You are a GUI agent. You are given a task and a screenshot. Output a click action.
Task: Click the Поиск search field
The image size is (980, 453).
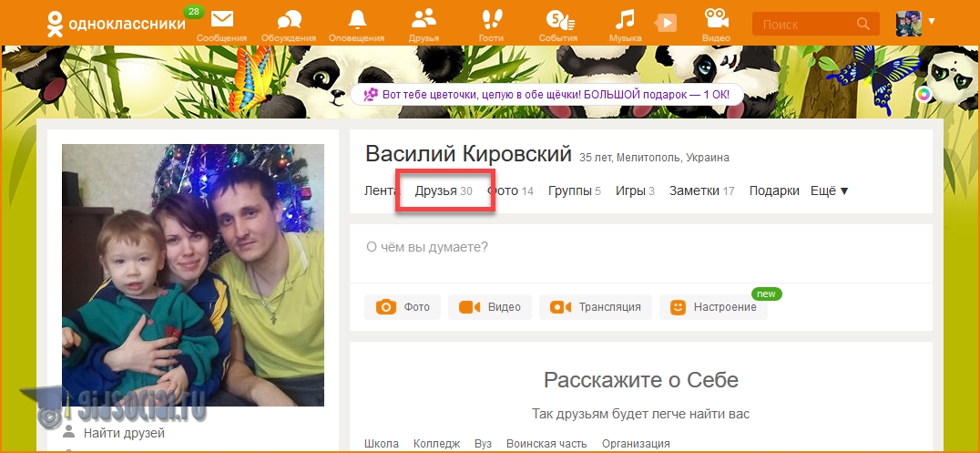pyautogui.click(x=806, y=24)
